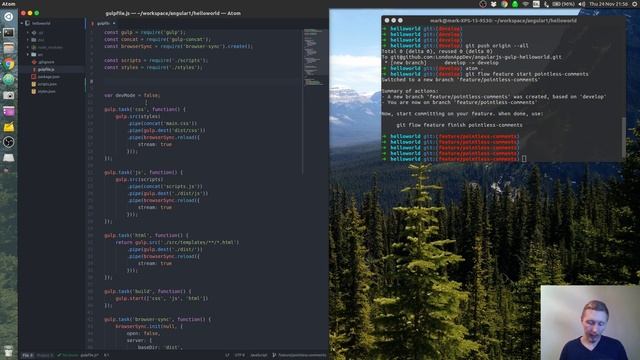
Task: Open the sound volume indicator
Action: 582,4
